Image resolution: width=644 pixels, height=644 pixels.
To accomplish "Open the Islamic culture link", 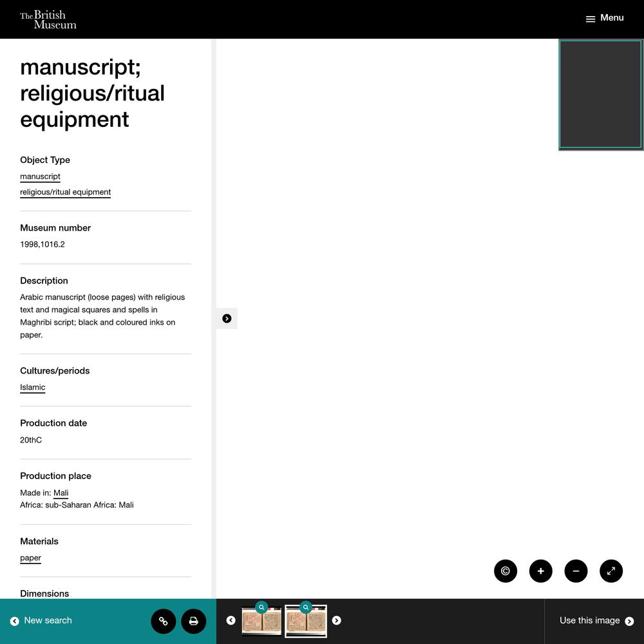I will 32,387.
